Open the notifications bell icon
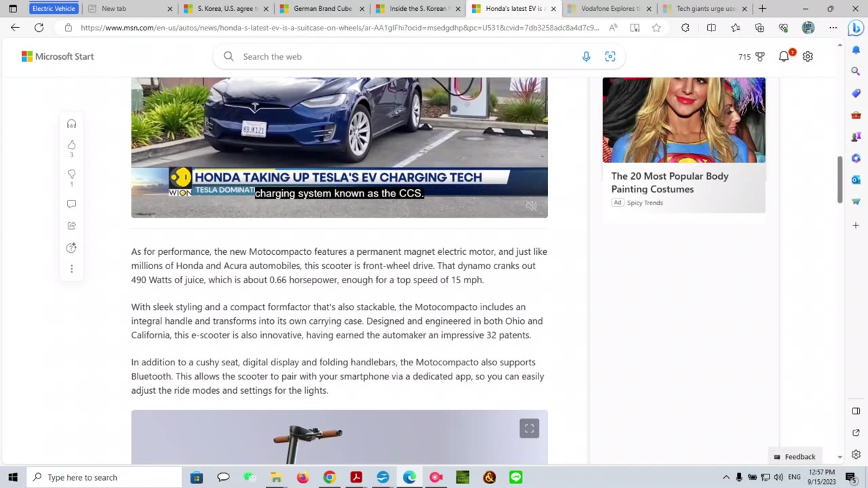868x488 pixels. point(785,56)
